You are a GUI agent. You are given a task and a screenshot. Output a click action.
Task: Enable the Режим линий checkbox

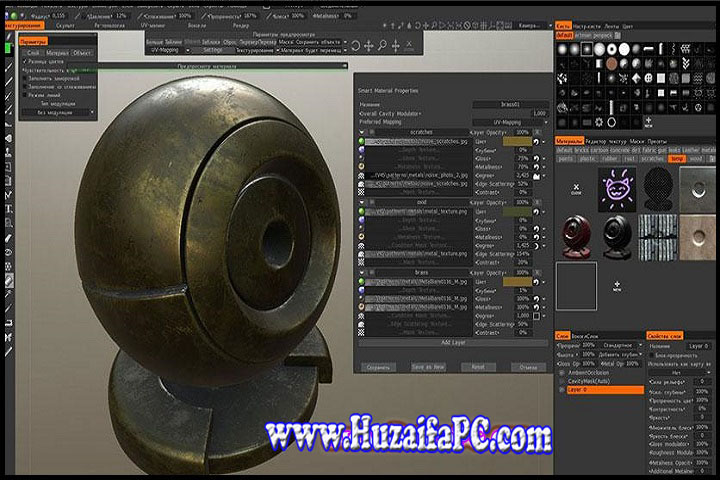25,95
